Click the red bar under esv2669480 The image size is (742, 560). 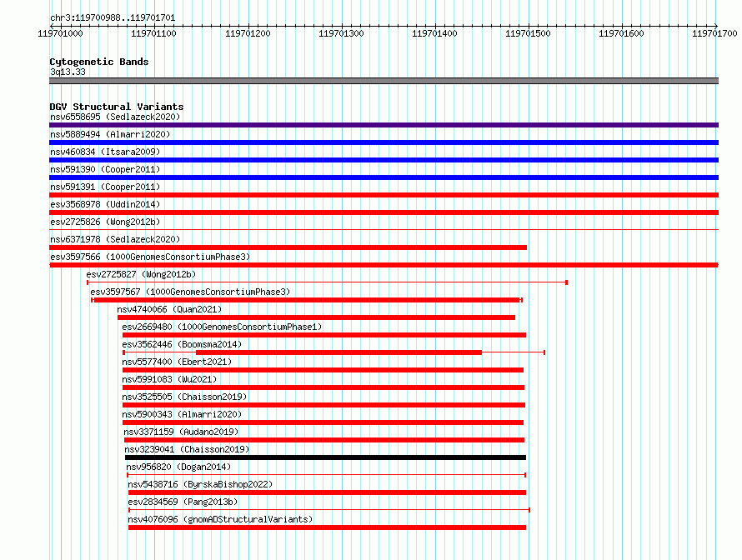(x=324, y=335)
